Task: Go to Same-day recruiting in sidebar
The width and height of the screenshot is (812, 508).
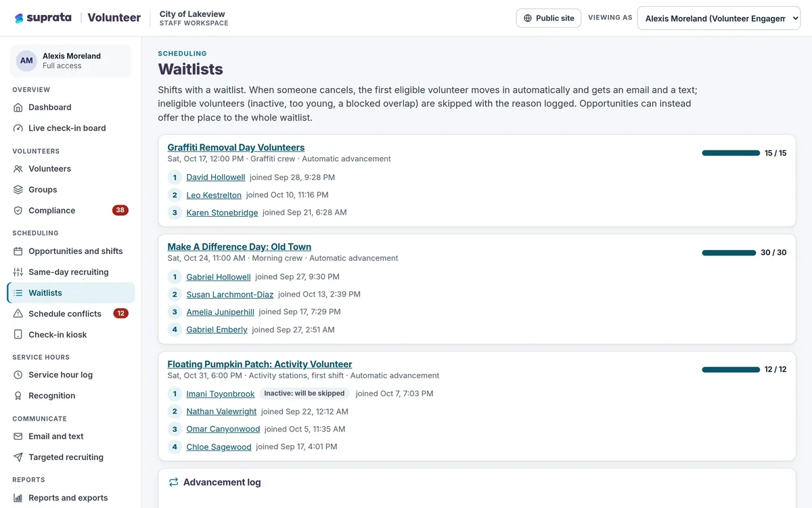Action: pos(71,272)
